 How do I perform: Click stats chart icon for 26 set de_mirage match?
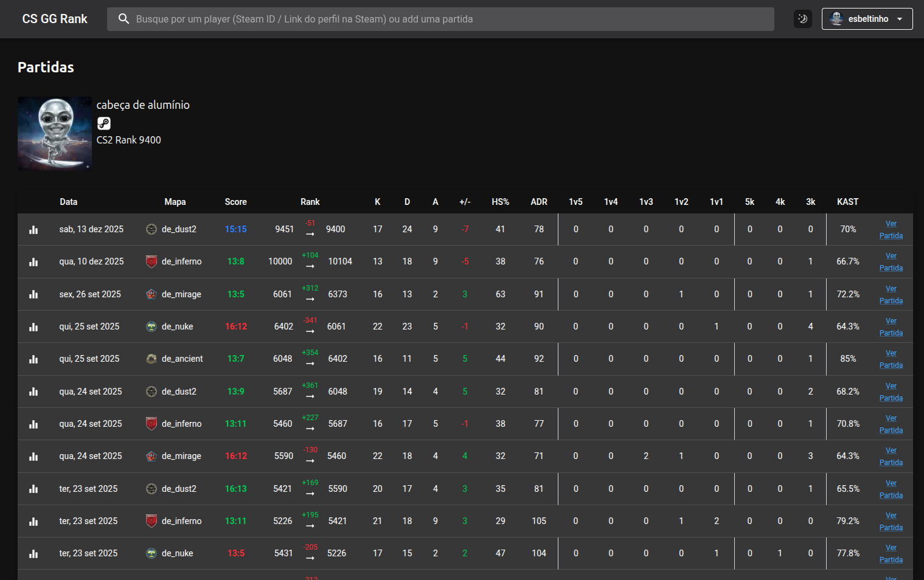point(33,294)
